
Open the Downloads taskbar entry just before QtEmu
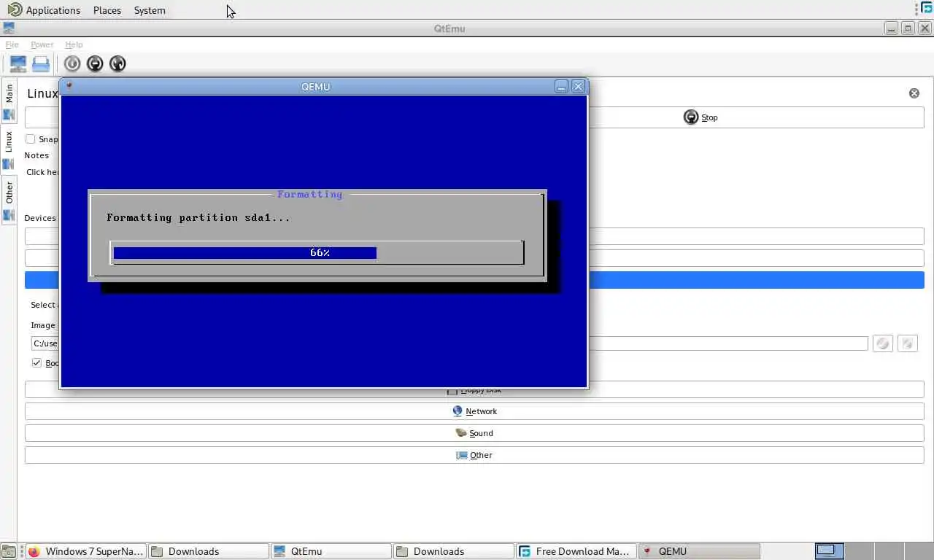click(208, 551)
